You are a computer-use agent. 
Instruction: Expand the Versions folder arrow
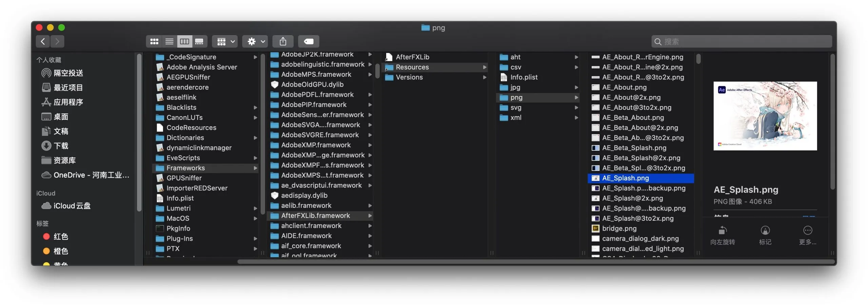[x=485, y=77]
